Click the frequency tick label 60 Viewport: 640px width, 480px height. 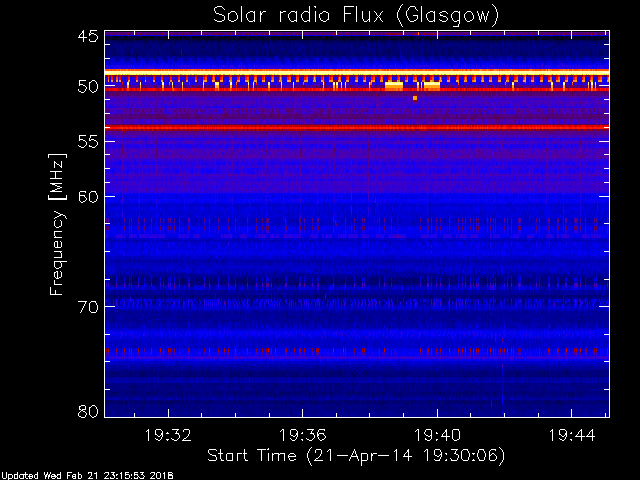pyautogui.click(x=88, y=197)
